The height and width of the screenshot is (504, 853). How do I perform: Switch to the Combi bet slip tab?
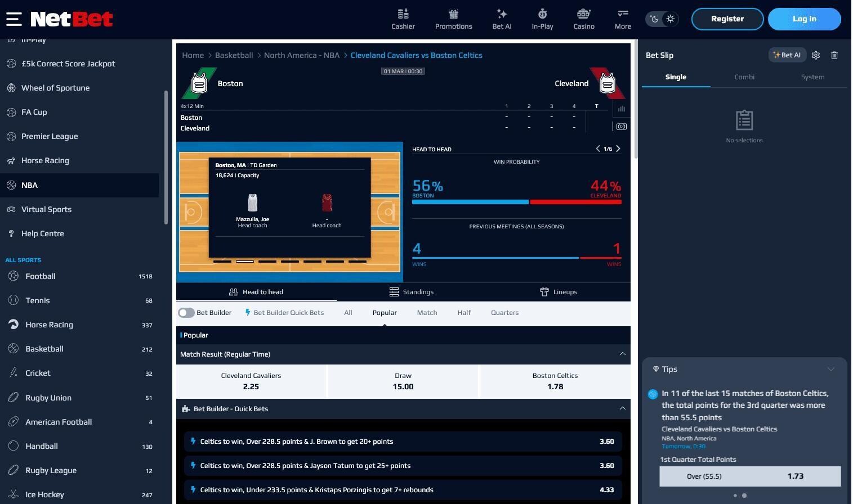pos(744,77)
